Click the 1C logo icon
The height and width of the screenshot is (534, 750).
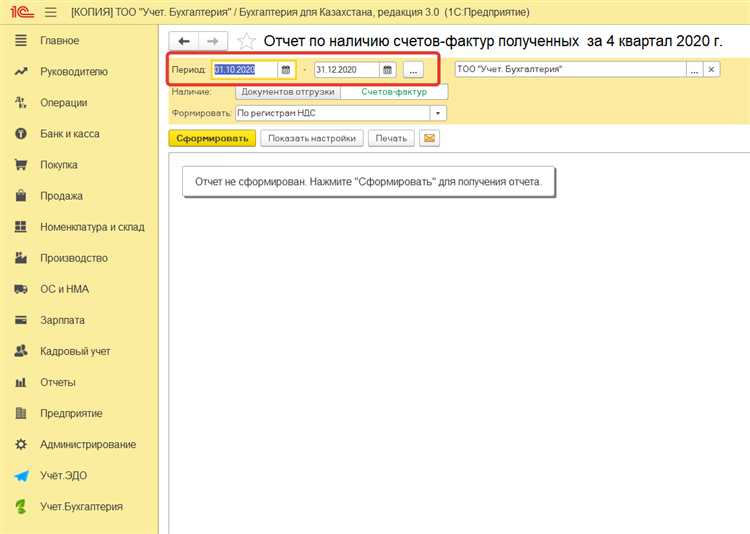(22, 11)
